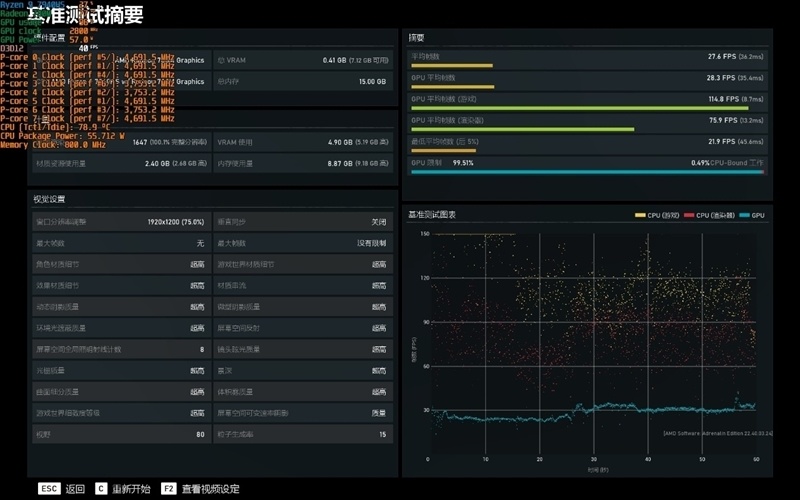Image resolution: width=800 pixels, height=500 pixels.
Task: Select the GPU 限制 99.51% bar
Action: point(587,166)
